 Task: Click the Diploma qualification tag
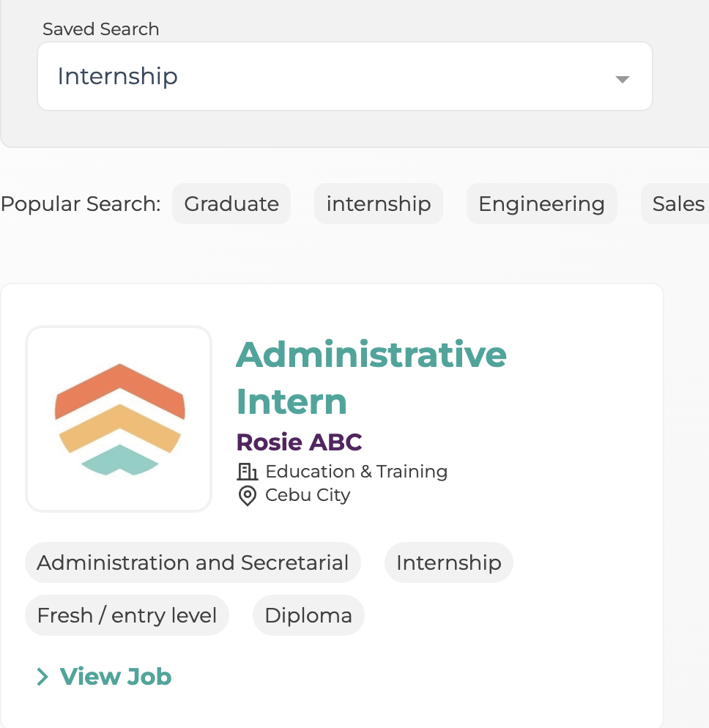(308, 616)
